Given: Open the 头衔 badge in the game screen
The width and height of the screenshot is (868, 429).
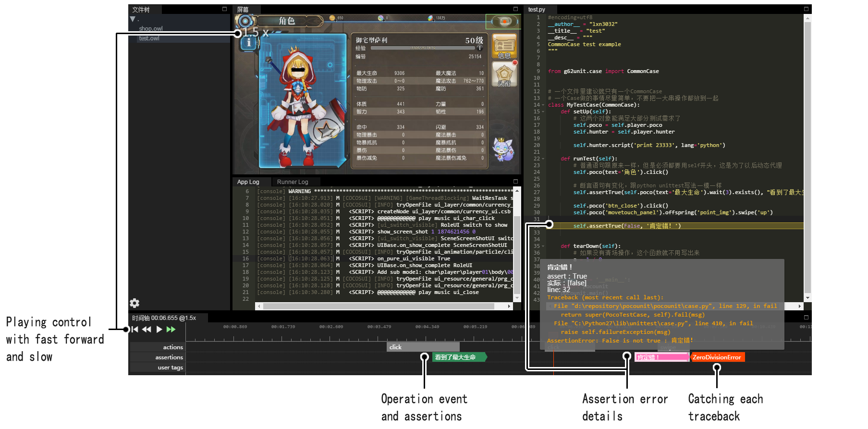Looking at the screenshot, I should point(504,74).
